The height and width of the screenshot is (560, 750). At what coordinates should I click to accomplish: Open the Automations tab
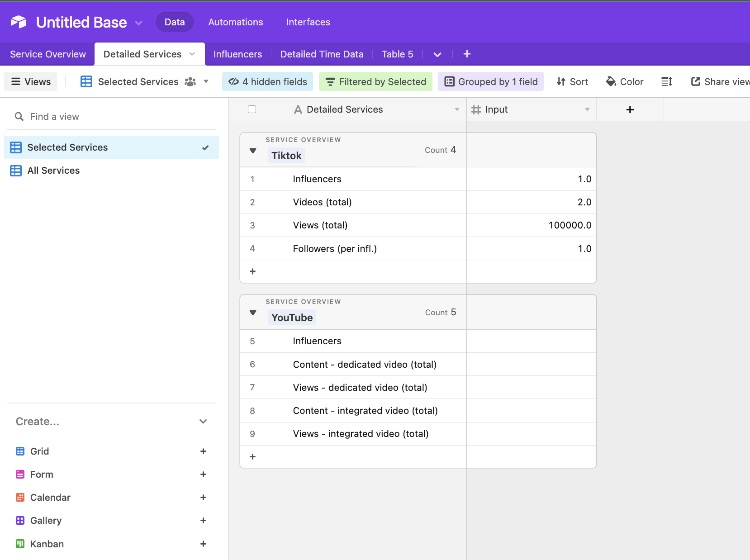coord(235,22)
